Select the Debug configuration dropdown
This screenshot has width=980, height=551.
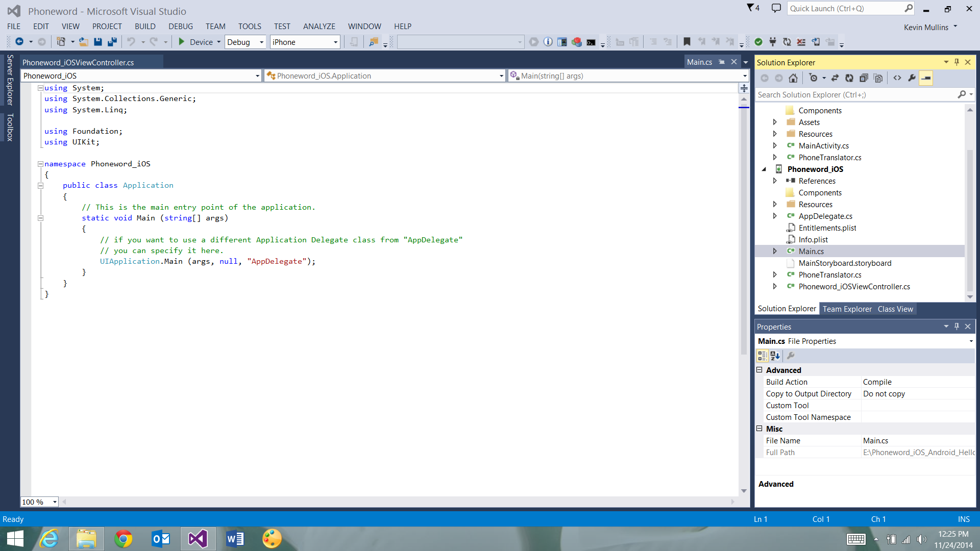(245, 42)
